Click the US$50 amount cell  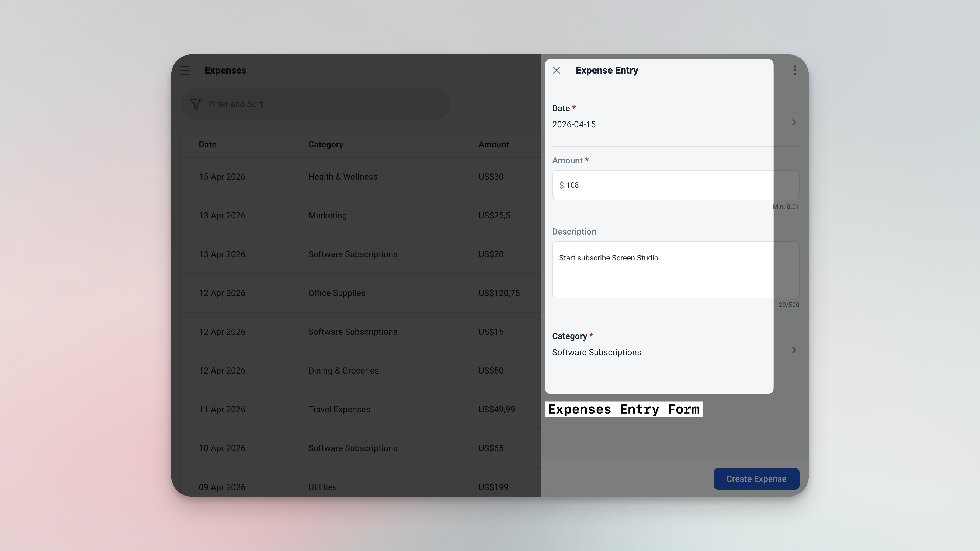pos(491,371)
